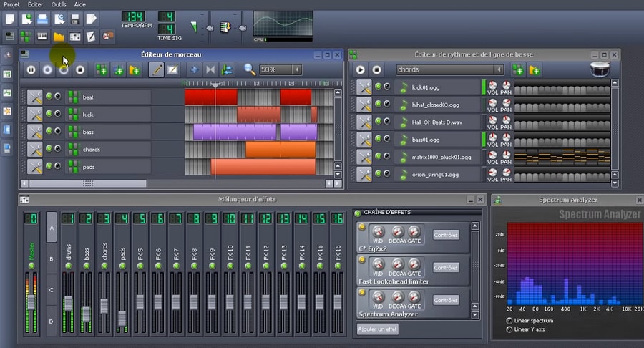Add a sample track in song editor
The height and width of the screenshot is (348, 644).
point(118,70)
